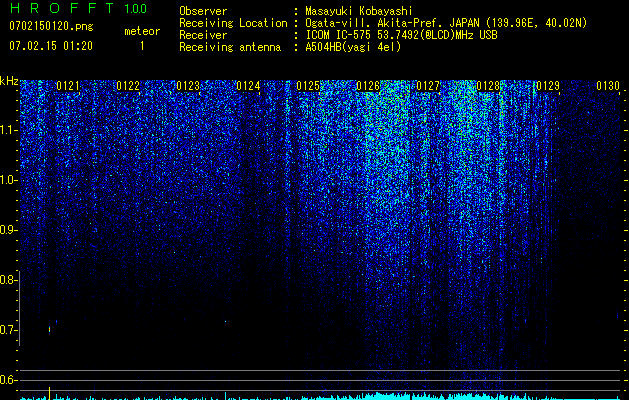The image size is (629, 400).
Task: Click the version number 1.0.0
Action: [135, 9]
